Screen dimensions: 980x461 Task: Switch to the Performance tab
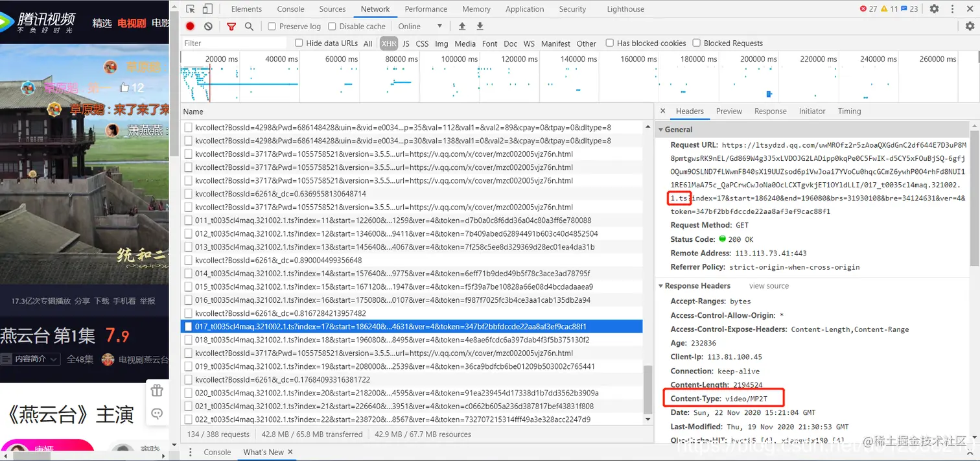click(426, 9)
